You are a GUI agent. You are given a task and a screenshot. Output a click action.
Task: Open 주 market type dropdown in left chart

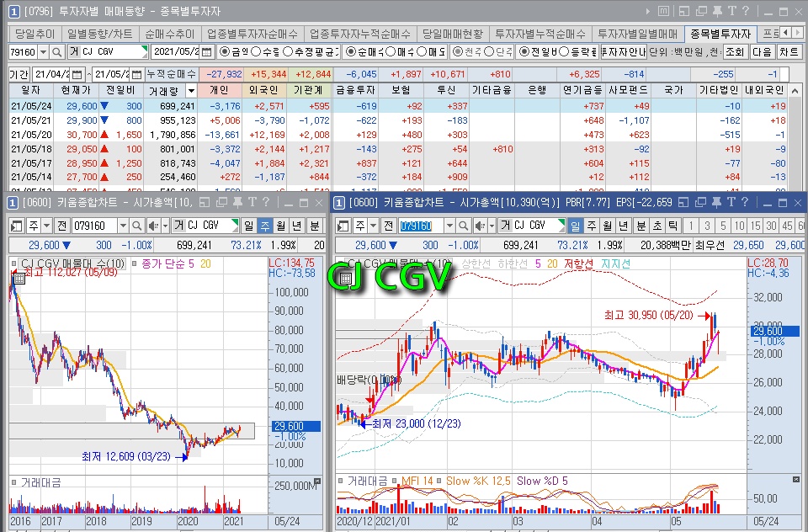click(46, 226)
